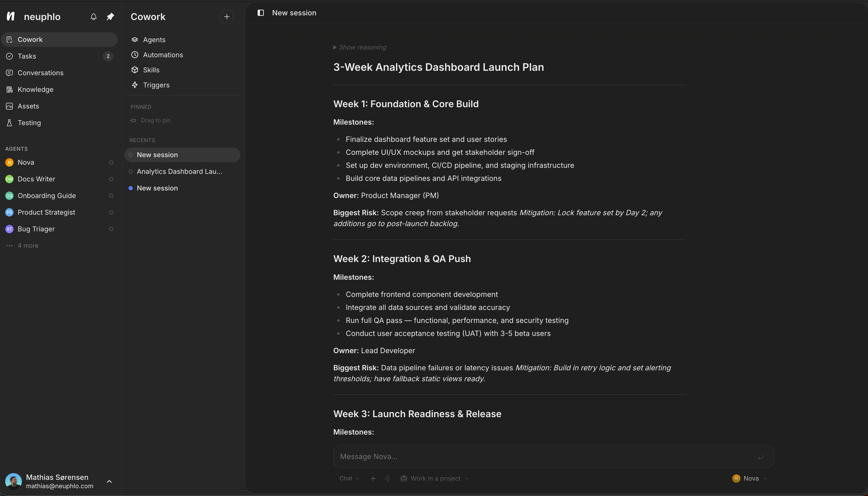Expand Show reasoning disclosure
The image size is (868, 496).
point(360,47)
